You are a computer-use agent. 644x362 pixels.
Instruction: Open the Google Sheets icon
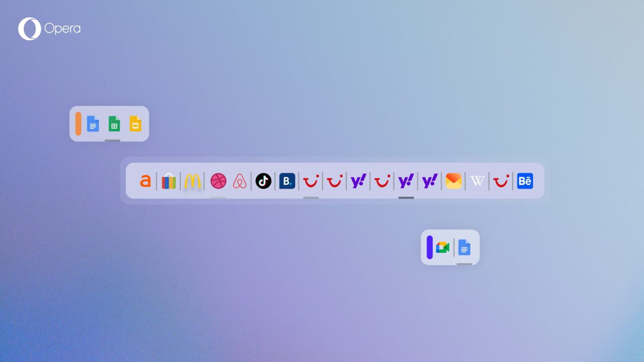click(114, 124)
